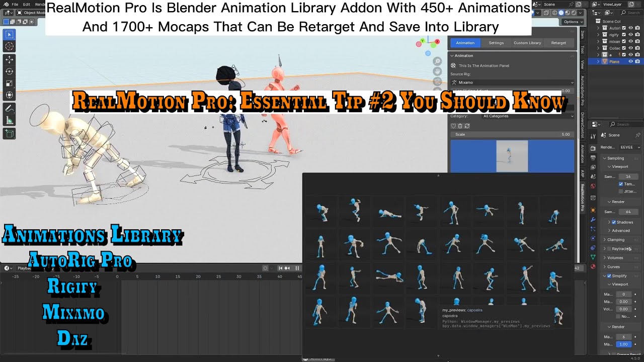Select the Annotate tool

[x=10, y=108]
